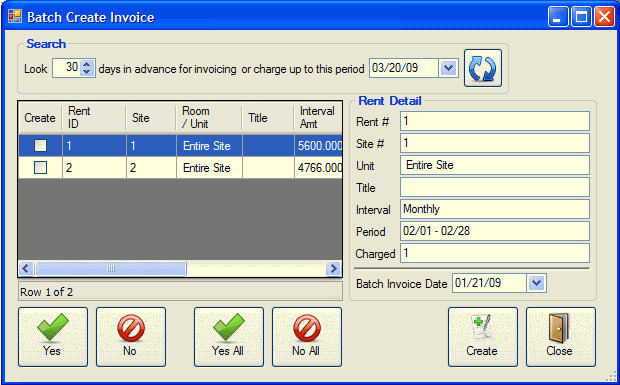Click the grid's horizontal scroll right arrow
Image resolution: width=620 pixels, height=385 pixels.
click(334, 269)
